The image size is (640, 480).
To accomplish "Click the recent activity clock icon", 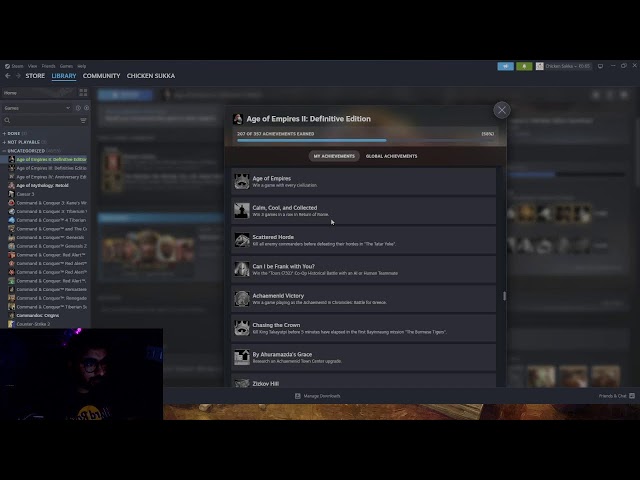I will pyautogui.click(x=78, y=108).
